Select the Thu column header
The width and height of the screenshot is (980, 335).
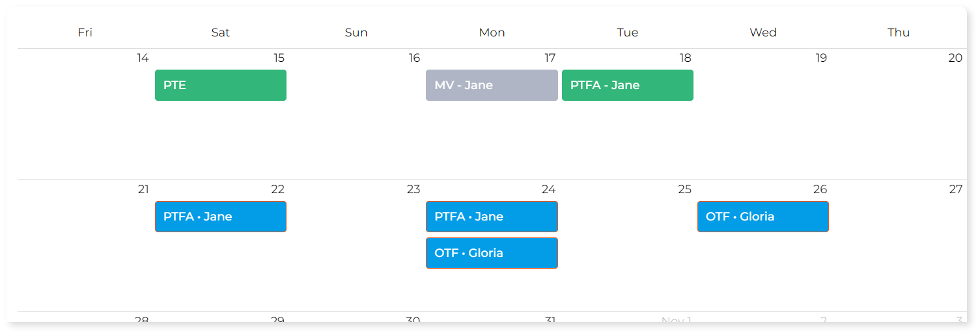(899, 33)
